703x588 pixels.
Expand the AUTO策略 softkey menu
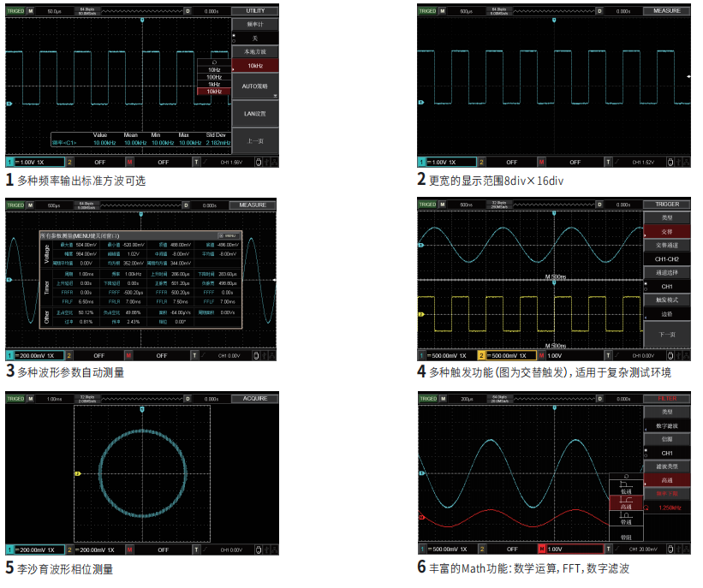[255, 86]
